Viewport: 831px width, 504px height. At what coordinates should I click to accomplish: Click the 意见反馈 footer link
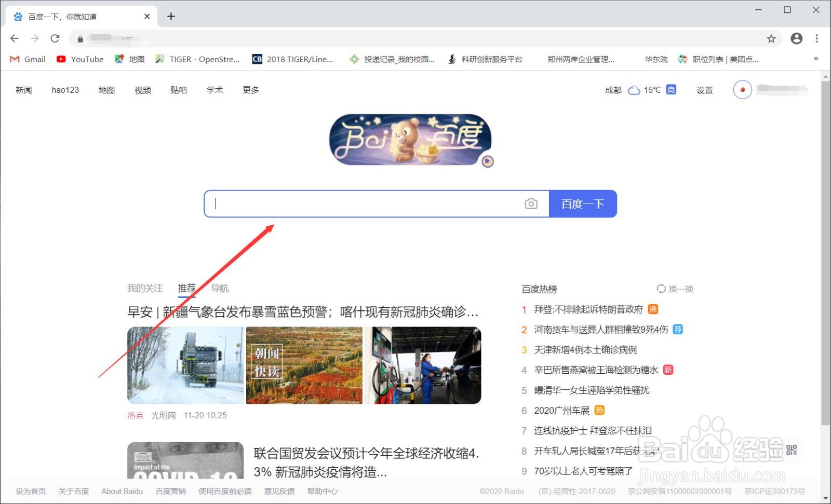[x=279, y=492]
